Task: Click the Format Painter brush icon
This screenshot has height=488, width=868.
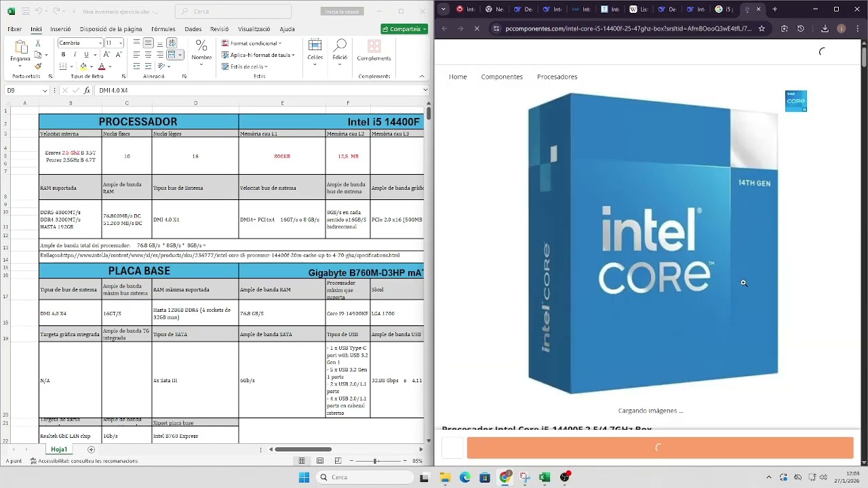Action: [38, 66]
